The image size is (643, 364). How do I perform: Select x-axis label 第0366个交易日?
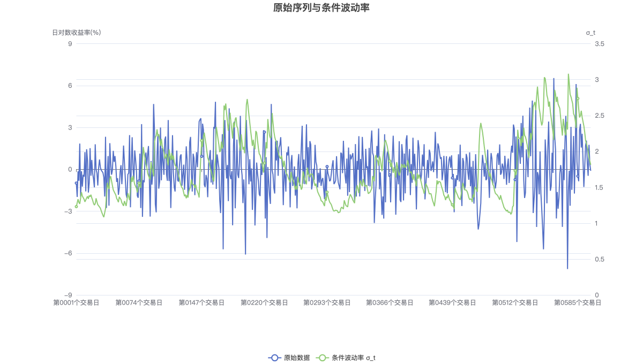tap(390, 302)
